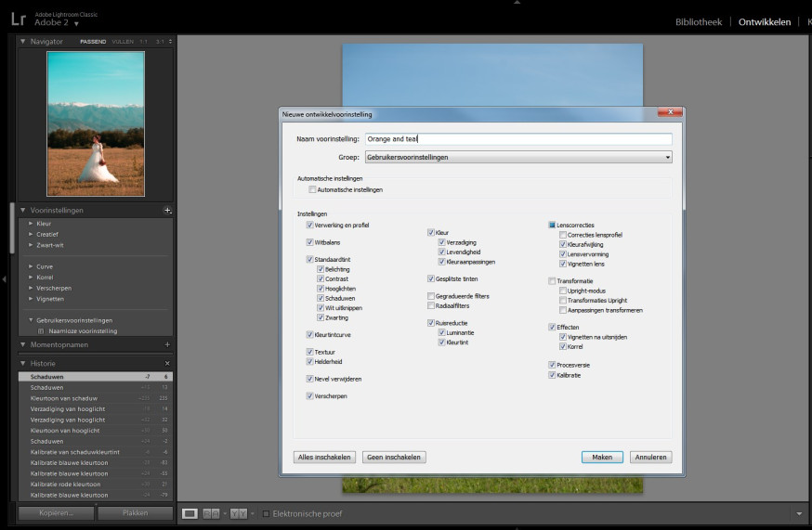The width and height of the screenshot is (812, 530).
Task: Collapse left panel with side arrow
Action: tap(4, 279)
